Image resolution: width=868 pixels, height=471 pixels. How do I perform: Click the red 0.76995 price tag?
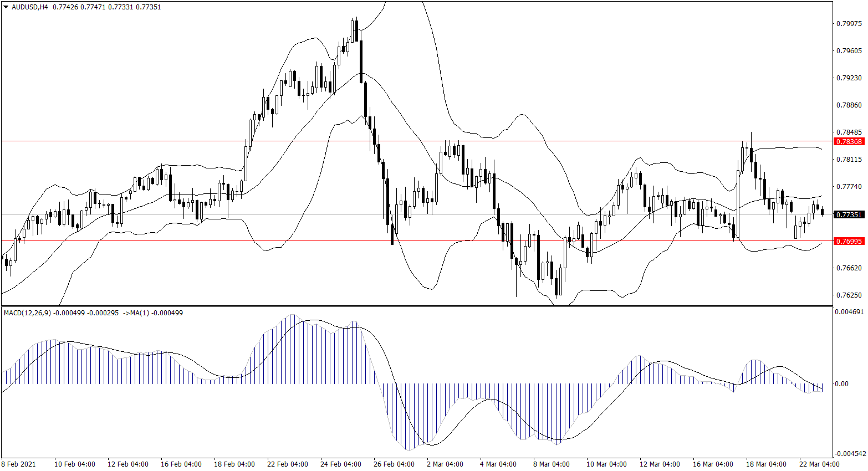click(849, 242)
